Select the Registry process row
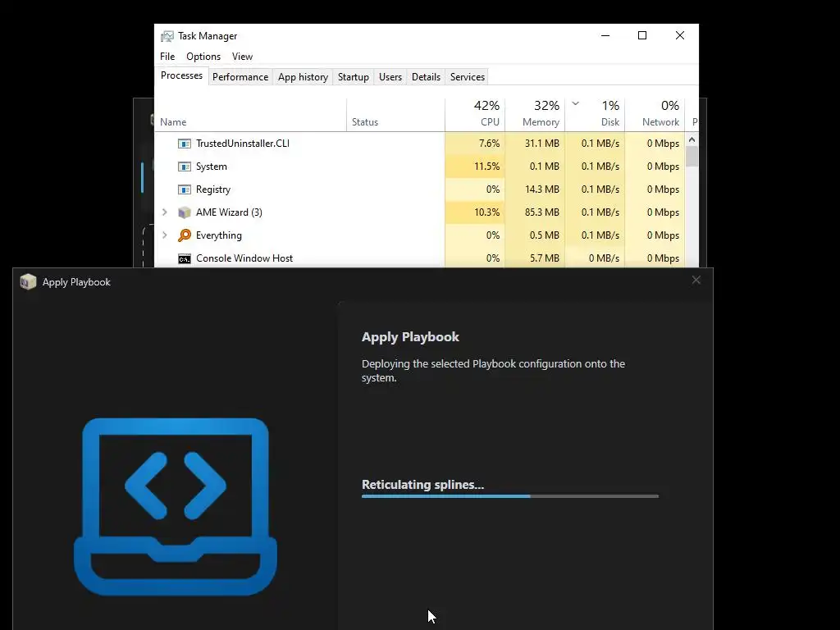The height and width of the screenshot is (630, 840). (x=419, y=189)
